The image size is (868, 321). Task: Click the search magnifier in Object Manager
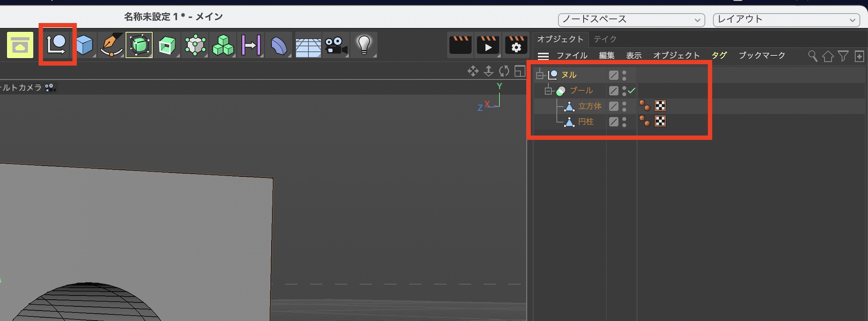812,56
